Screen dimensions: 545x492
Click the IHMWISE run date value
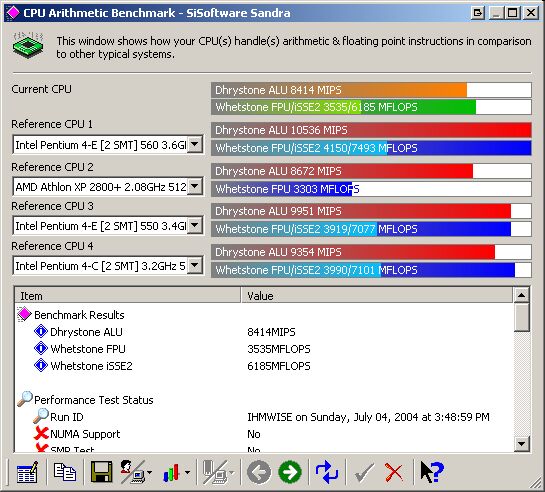[368, 417]
